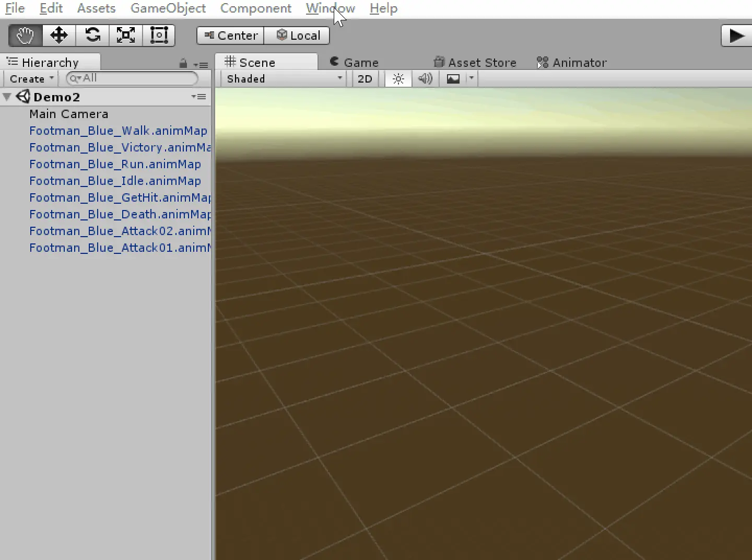Toggle scene lighting sun icon
The height and width of the screenshot is (560, 752).
[398, 79]
